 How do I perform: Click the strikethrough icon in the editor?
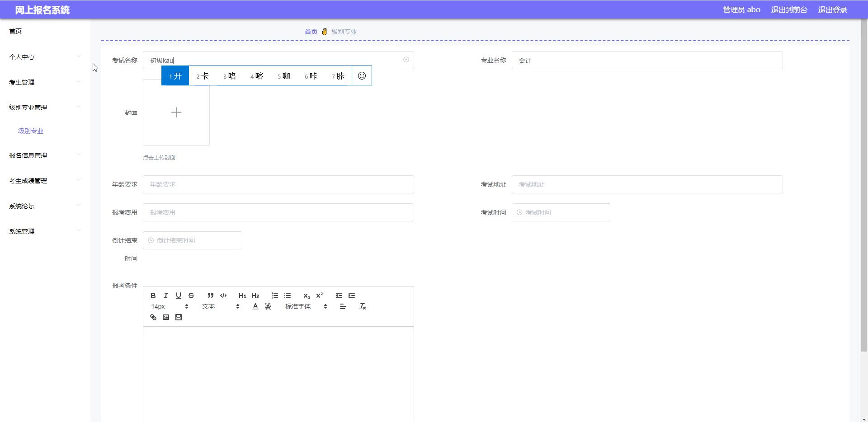[191, 295]
